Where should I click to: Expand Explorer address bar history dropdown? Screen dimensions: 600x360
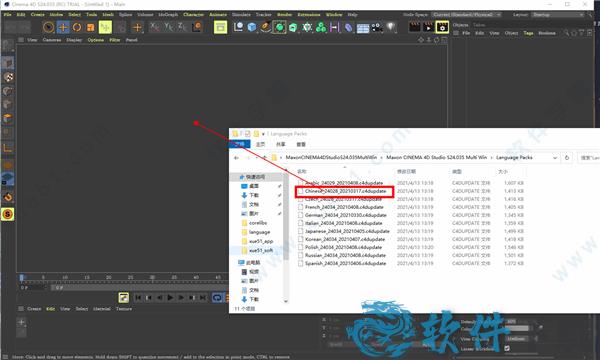tap(554, 158)
